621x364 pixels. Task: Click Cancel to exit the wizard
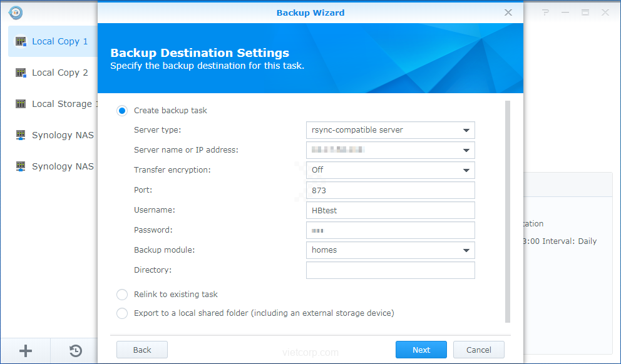coord(479,350)
